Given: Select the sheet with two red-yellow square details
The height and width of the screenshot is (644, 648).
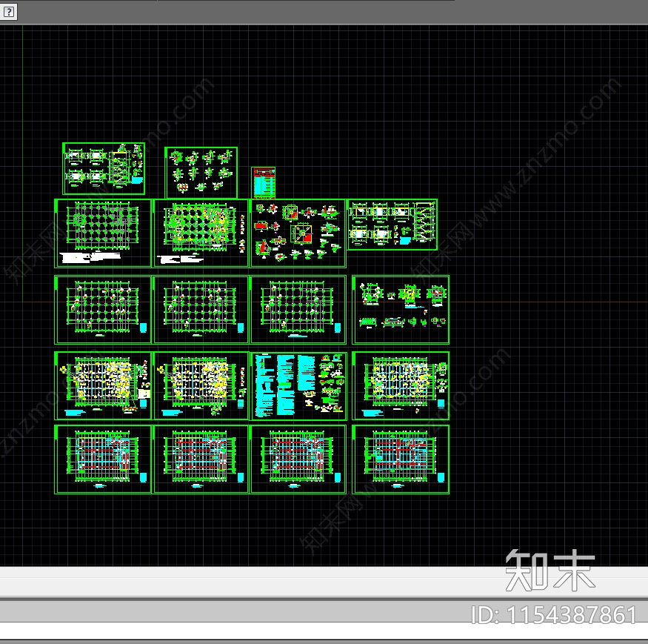Looking at the screenshot, I should (298, 233).
